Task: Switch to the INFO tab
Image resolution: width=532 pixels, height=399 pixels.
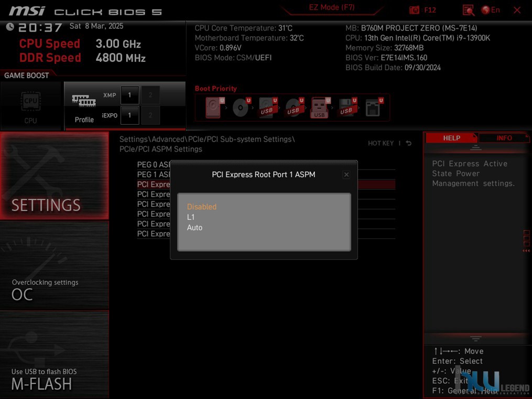Action: tap(504, 138)
